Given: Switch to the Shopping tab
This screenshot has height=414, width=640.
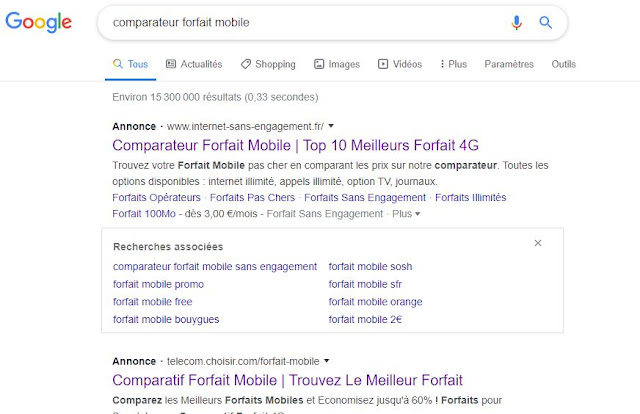Looking at the screenshot, I should coord(268,64).
